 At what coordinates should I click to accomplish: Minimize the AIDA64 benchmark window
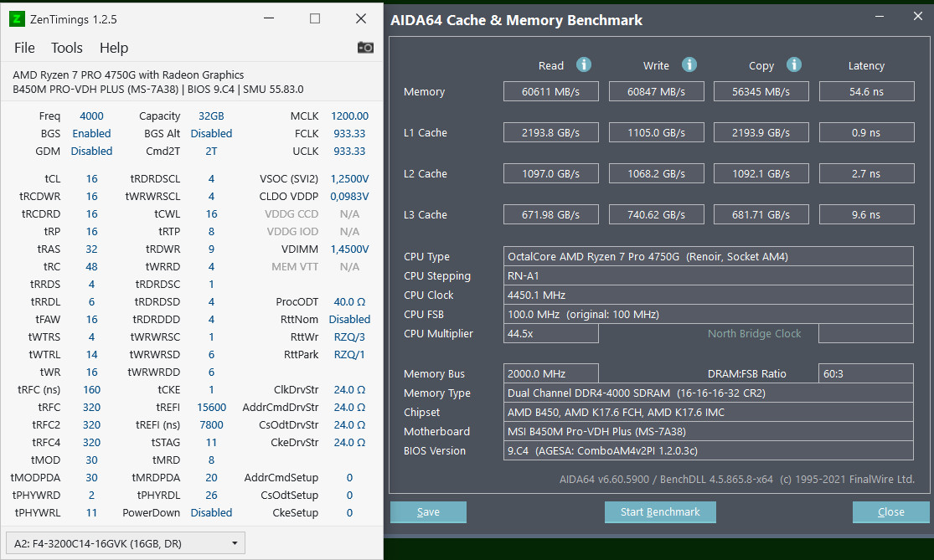tap(879, 15)
